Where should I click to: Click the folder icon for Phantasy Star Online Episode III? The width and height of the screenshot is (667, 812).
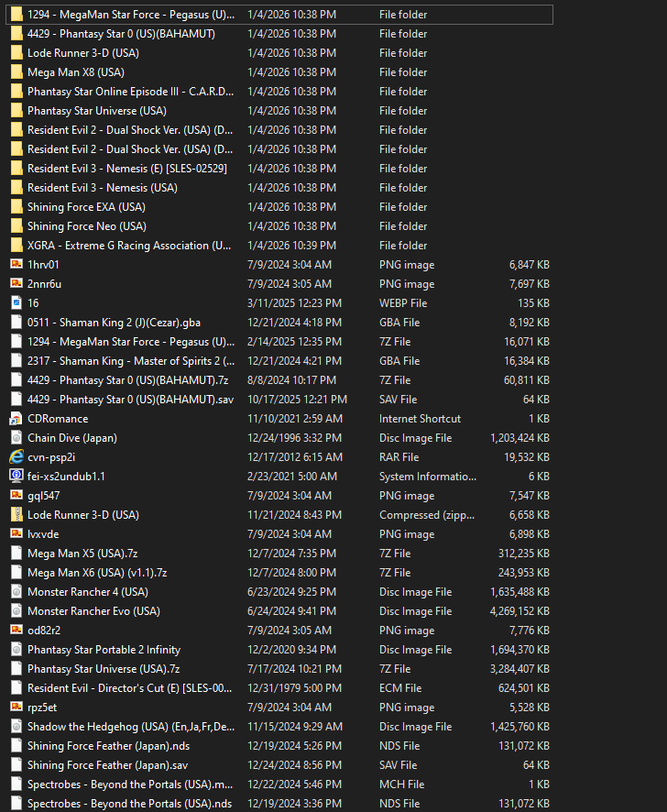click(16, 91)
